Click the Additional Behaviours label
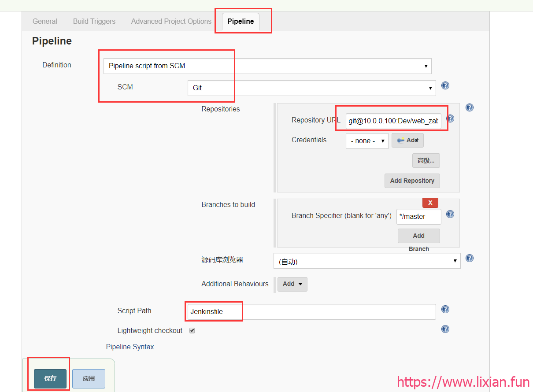This screenshot has height=392, width=533. pyautogui.click(x=235, y=284)
